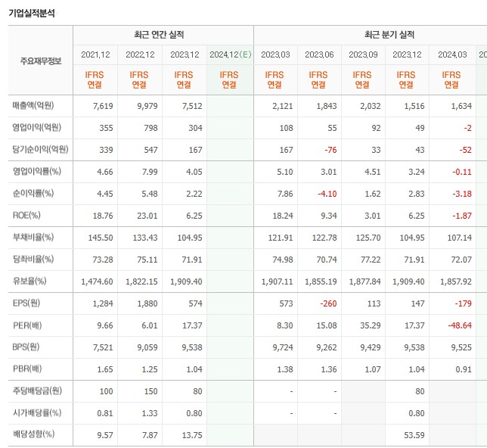Image resolution: width=487 pixels, height=448 pixels.
Task: Click the red -1.87 ROE value
Action: coord(462,216)
